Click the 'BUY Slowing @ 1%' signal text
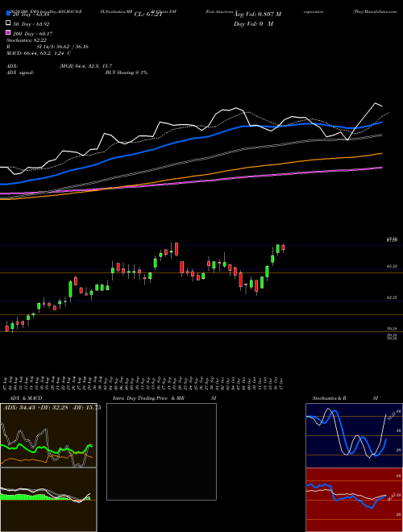The image size is (403, 532). tap(127, 73)
